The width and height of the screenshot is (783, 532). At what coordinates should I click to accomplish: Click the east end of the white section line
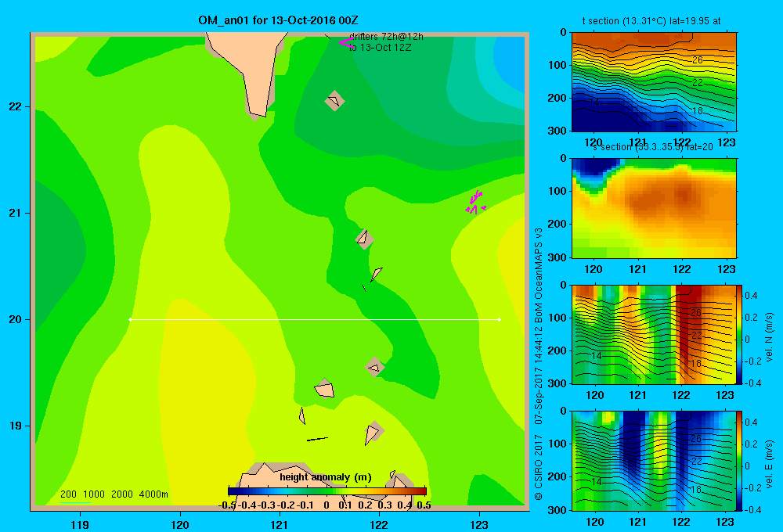coord(500,319)
